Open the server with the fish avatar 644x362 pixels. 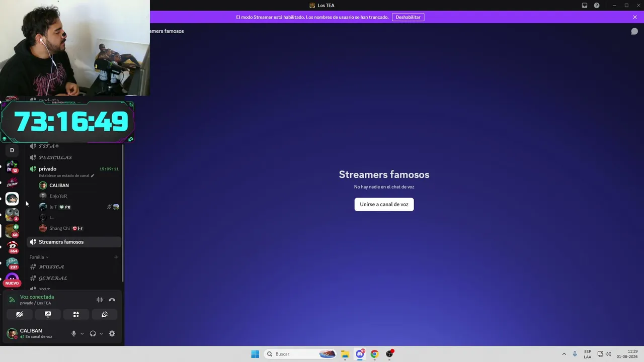pyautogui.click(x=12, y=199)
